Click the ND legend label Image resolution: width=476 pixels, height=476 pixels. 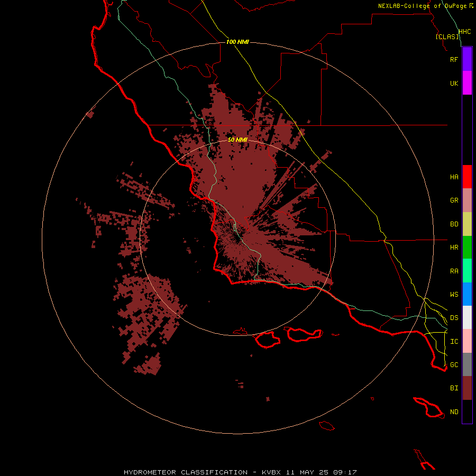[x=454, y=412]
